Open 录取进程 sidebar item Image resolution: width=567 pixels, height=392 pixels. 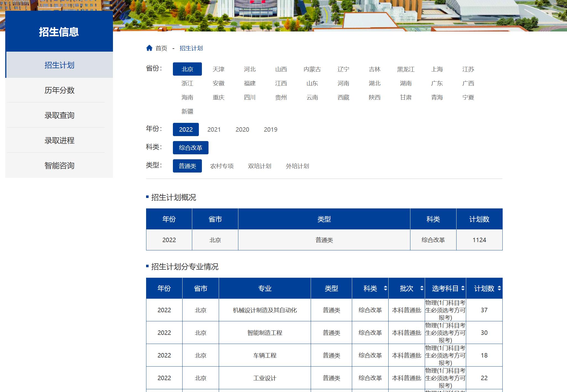59,141
